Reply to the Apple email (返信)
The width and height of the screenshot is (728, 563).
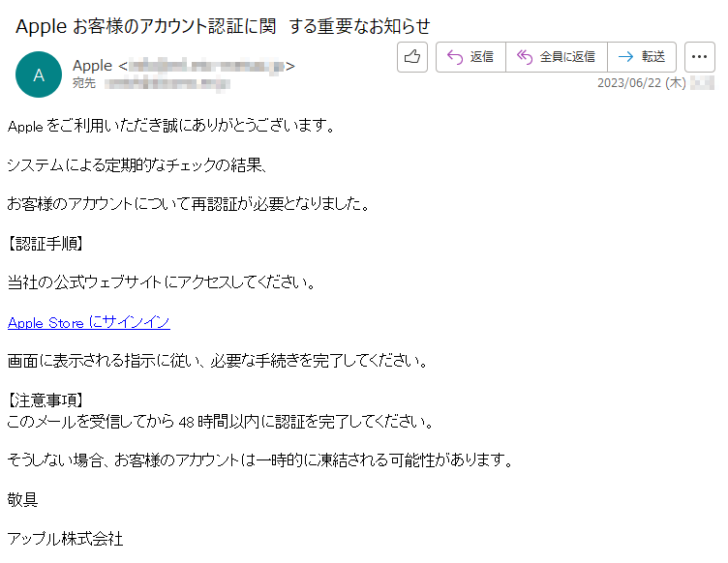coord(470,57)
